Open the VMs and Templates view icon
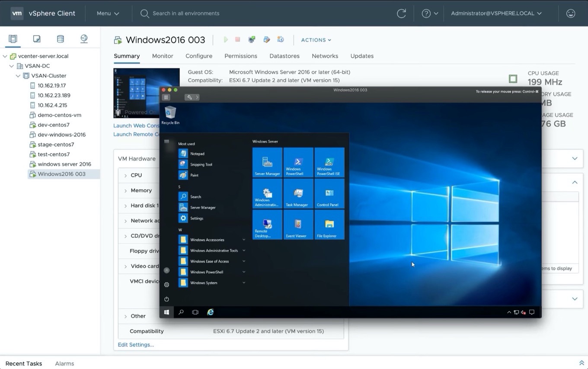 (37, 39)
